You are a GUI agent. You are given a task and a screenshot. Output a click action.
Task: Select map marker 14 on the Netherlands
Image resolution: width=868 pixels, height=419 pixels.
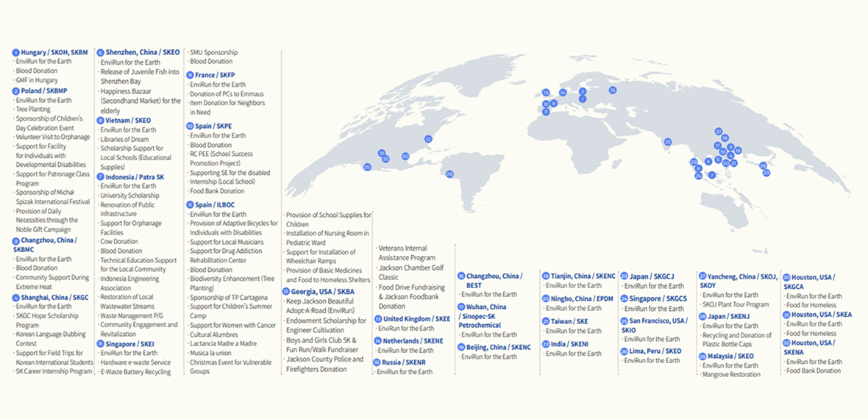pos(563,93)
